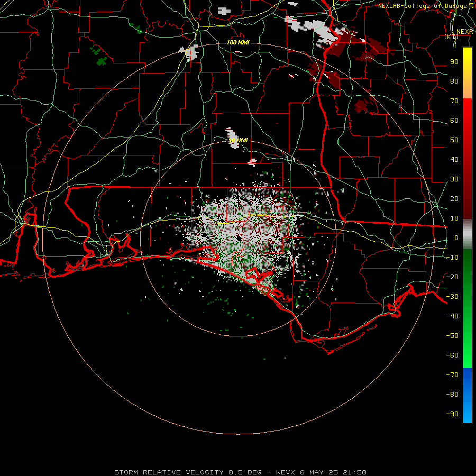476x476 pixels.
Task: Select the NEXR text near color scale
Action: [x=465, y=32]
